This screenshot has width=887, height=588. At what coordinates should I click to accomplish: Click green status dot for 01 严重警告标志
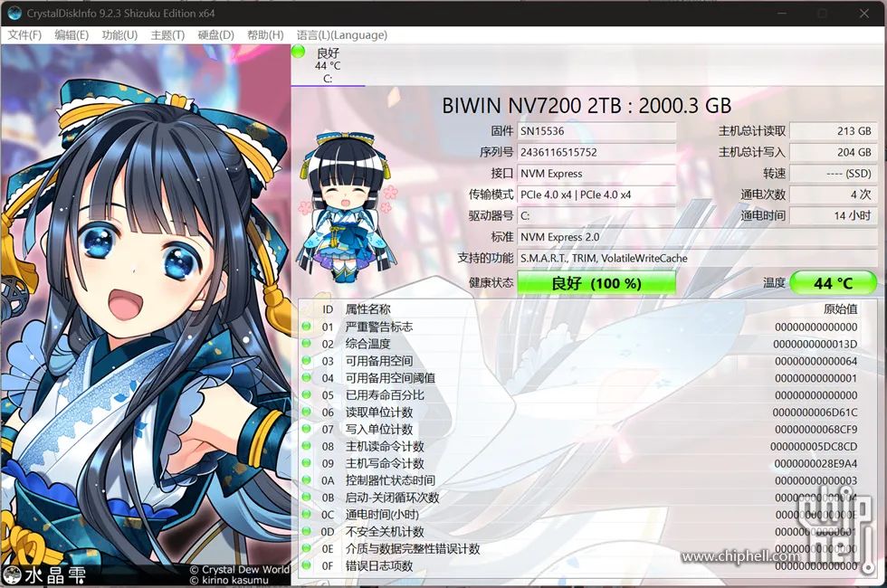coord(307,327)
